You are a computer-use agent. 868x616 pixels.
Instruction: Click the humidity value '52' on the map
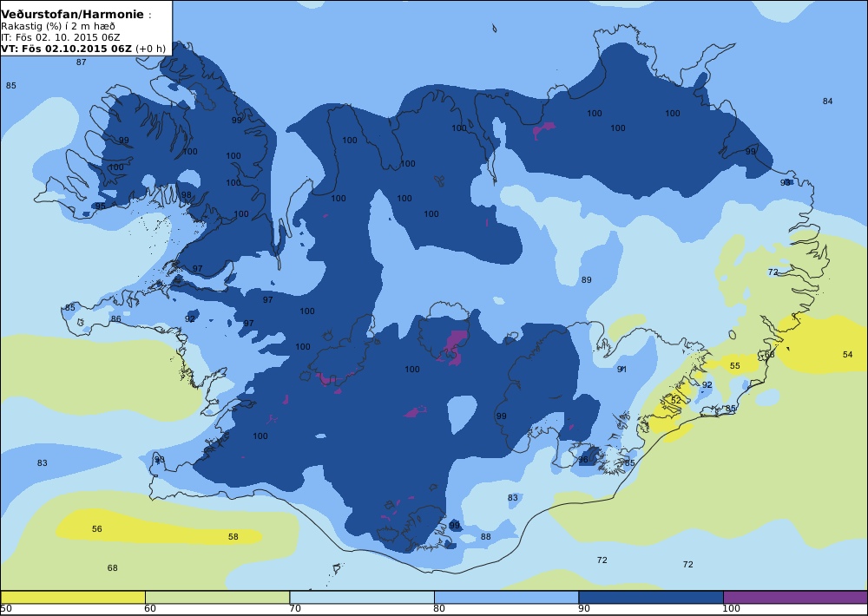click(x=676, y=400)
